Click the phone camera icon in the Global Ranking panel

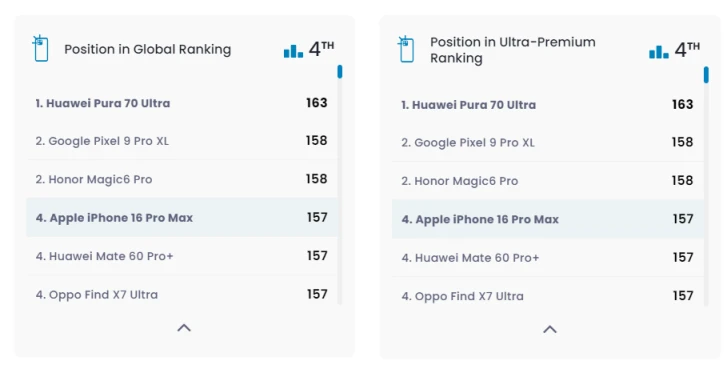click(40, 48)
